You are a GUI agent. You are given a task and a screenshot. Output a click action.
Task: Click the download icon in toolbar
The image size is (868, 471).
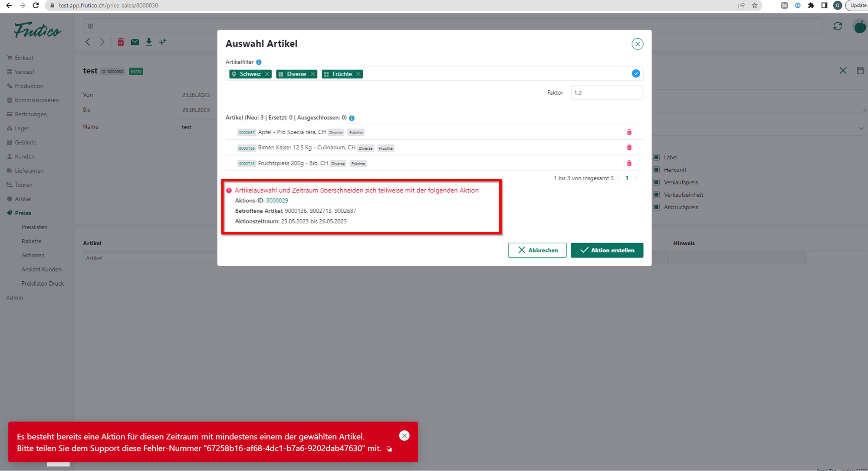[x=149, y=42]
